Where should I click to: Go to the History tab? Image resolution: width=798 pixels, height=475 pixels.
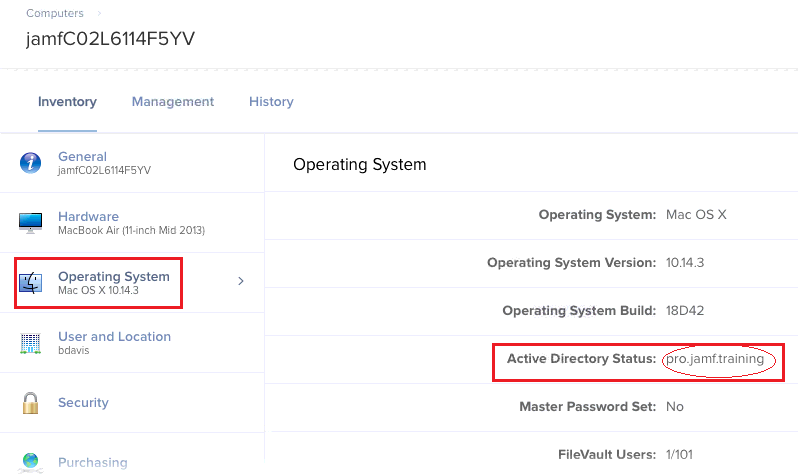[x=271, y=102]
